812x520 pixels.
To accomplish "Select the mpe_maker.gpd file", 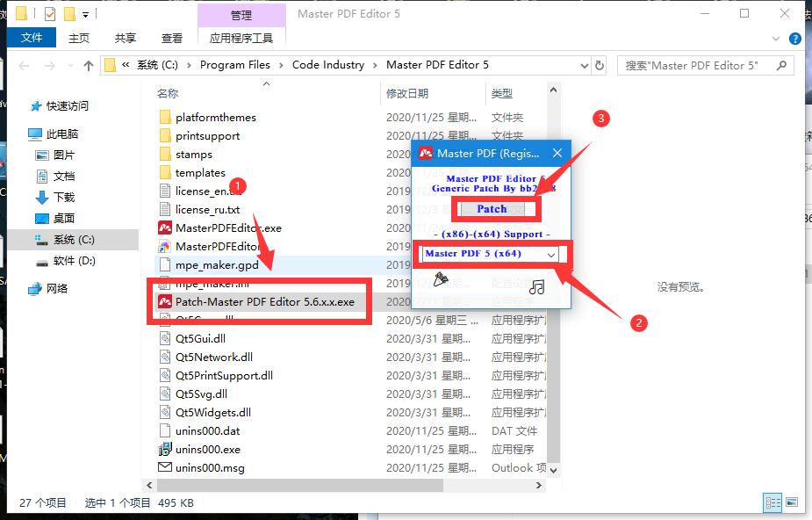I will point(217,265).
